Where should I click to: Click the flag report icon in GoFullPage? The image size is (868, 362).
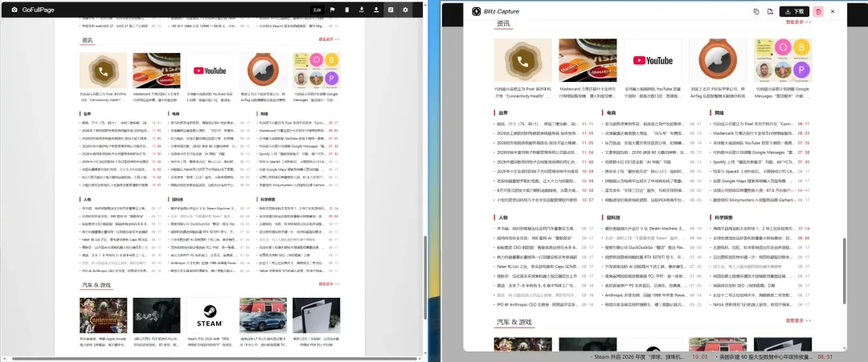[x=332, y=10]
